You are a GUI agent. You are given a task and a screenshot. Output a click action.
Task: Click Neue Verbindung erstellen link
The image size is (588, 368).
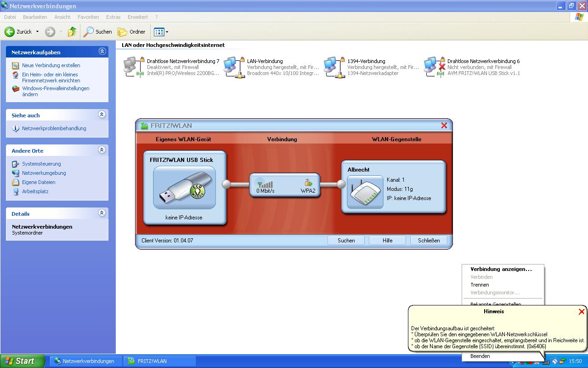pos(51,65)
